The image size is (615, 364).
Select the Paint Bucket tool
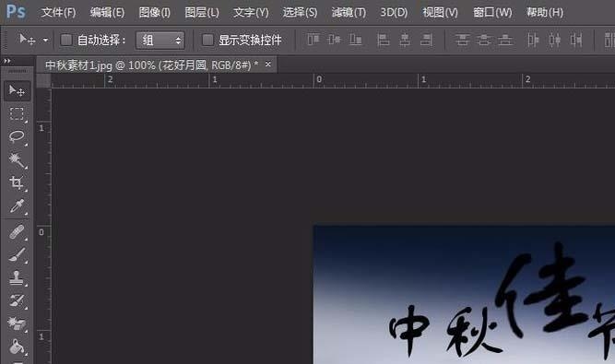click(17, 346)
